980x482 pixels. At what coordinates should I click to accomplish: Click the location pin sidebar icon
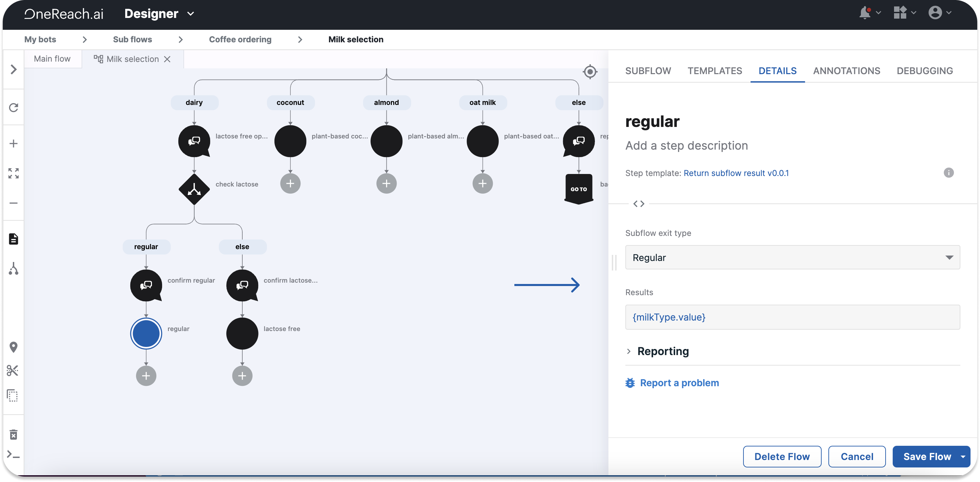pyautogui.click(x=14, y=347)
